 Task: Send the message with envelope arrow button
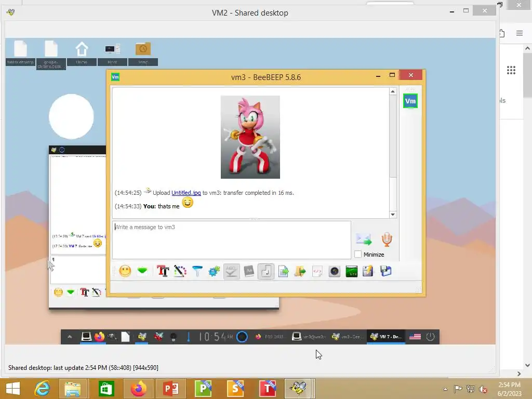(x=364, y=240)
